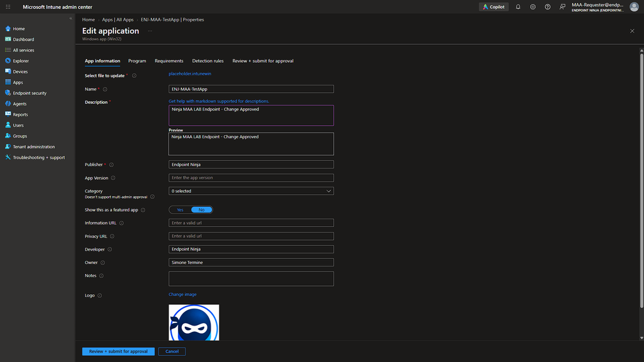This screenshot has height=362, width=644.
Task: Set featured app toggle to Yes
Action: pos(180,210)
